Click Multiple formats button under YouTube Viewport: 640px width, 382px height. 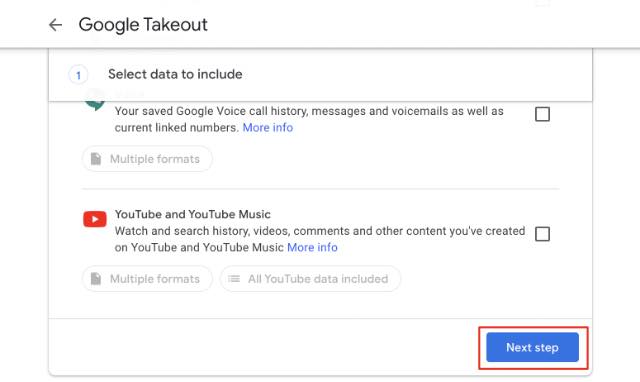click(x=147, y=279)
